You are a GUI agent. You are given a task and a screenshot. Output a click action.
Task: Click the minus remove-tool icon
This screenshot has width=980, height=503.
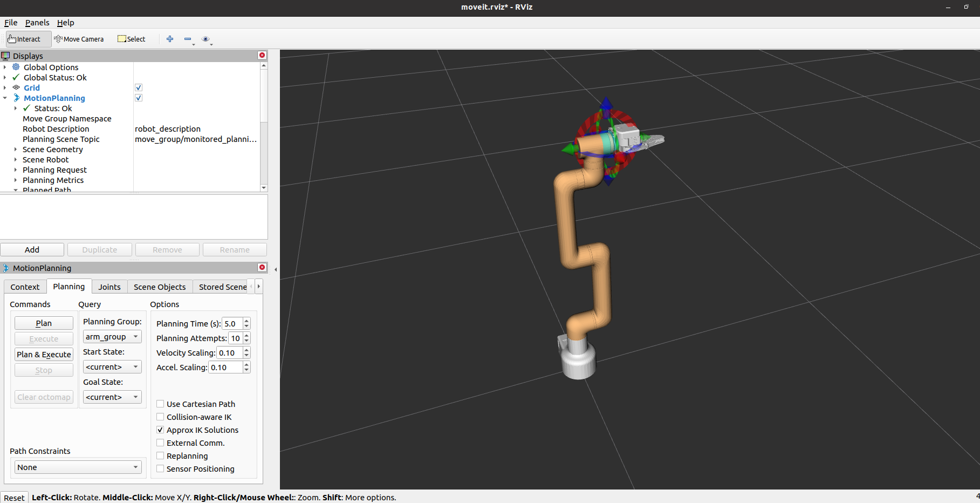coord(188,39)
